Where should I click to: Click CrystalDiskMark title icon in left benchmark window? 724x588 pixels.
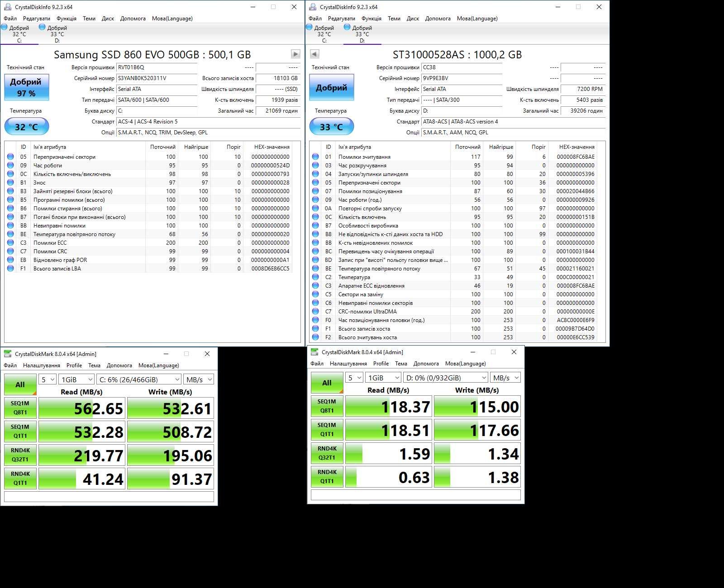(8, 354)
